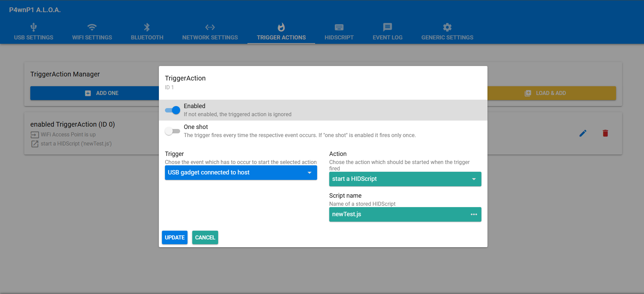Image resolution: width=644 pixels, height=294 pixels.
Task: Click the launch icon beside start a HIDScript
Action: [35, 144]
